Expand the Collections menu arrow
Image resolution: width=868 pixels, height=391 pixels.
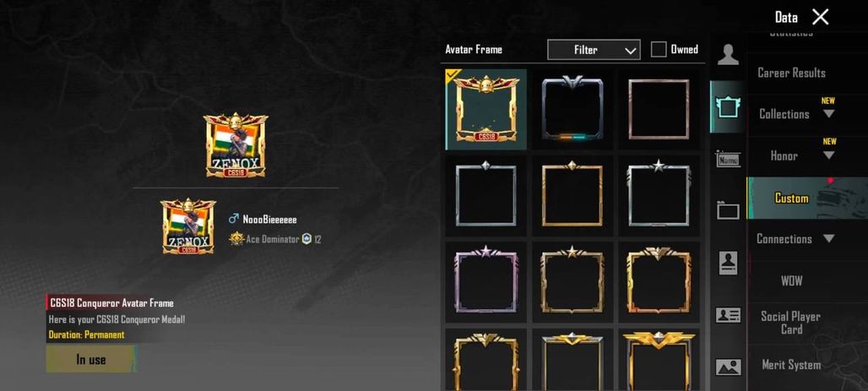point(828,113)
